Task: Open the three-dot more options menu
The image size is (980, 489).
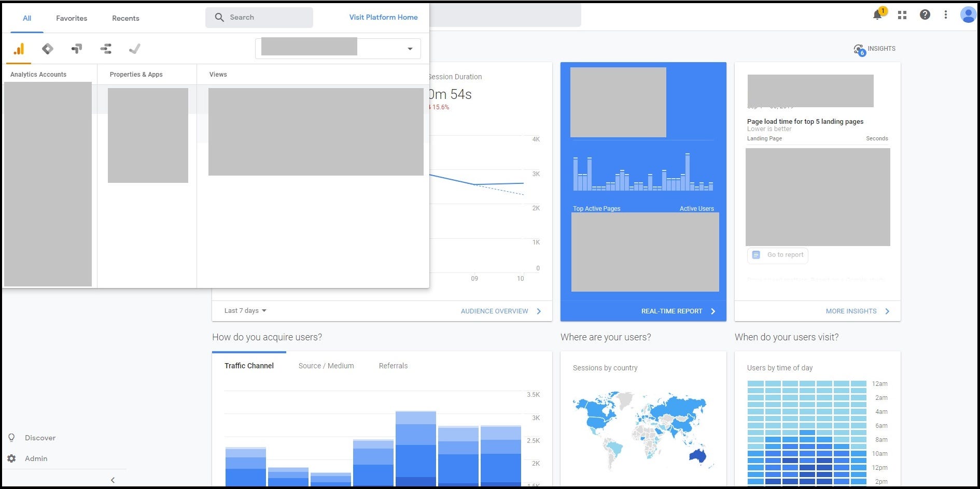Action: tap(946, 15)
